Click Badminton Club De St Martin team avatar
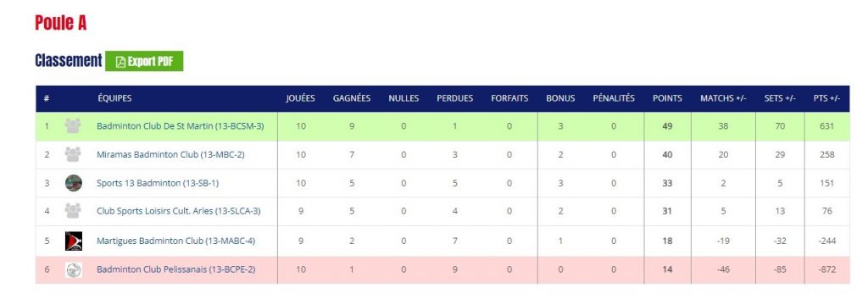868x305 pixels. click(73, 126)
